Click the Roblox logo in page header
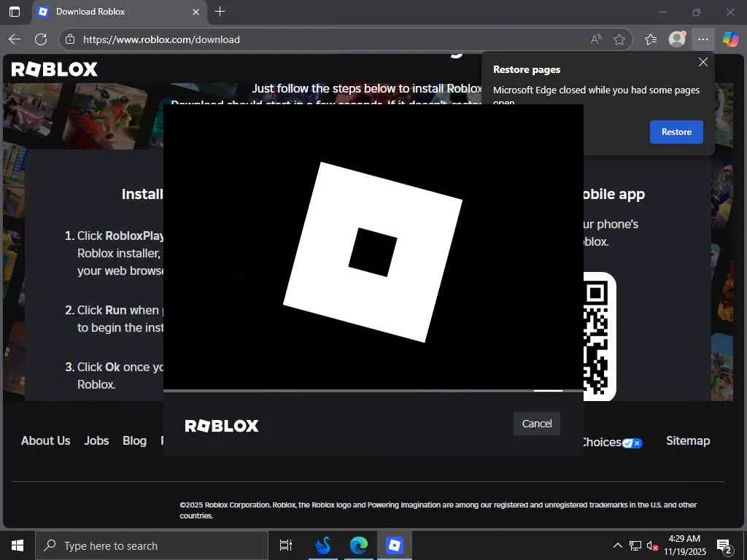This screenshot has width=747, height=560. pyautogui.click(x=54, y=69)
